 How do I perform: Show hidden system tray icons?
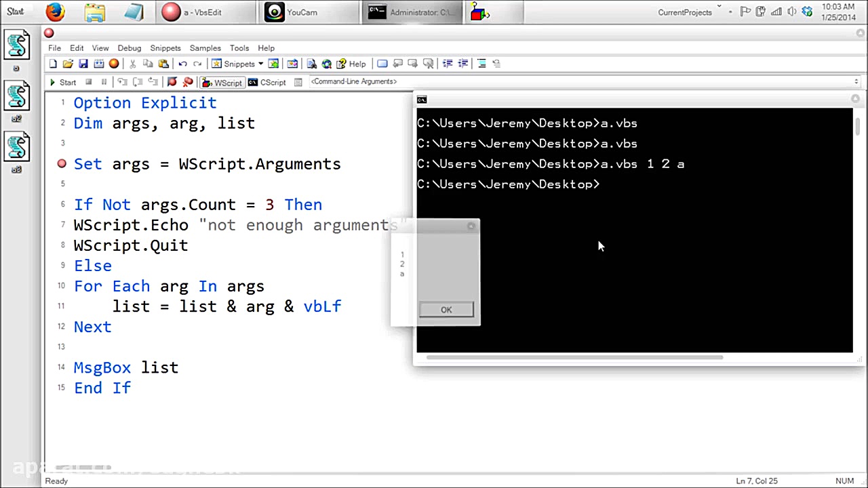click(730, 12)
